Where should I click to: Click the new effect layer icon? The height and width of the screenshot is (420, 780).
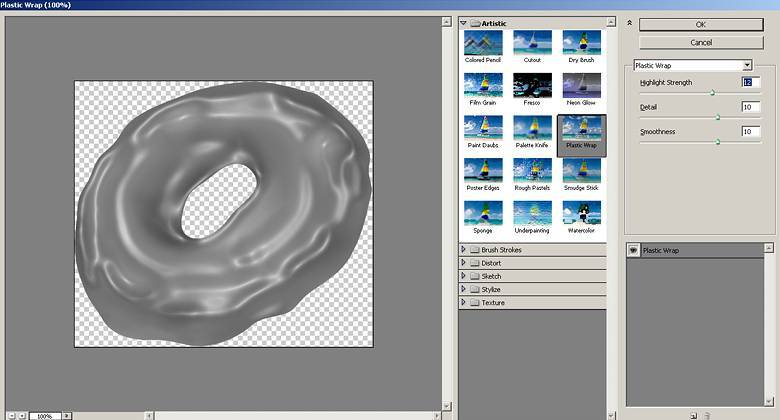[x=693, y=416]
